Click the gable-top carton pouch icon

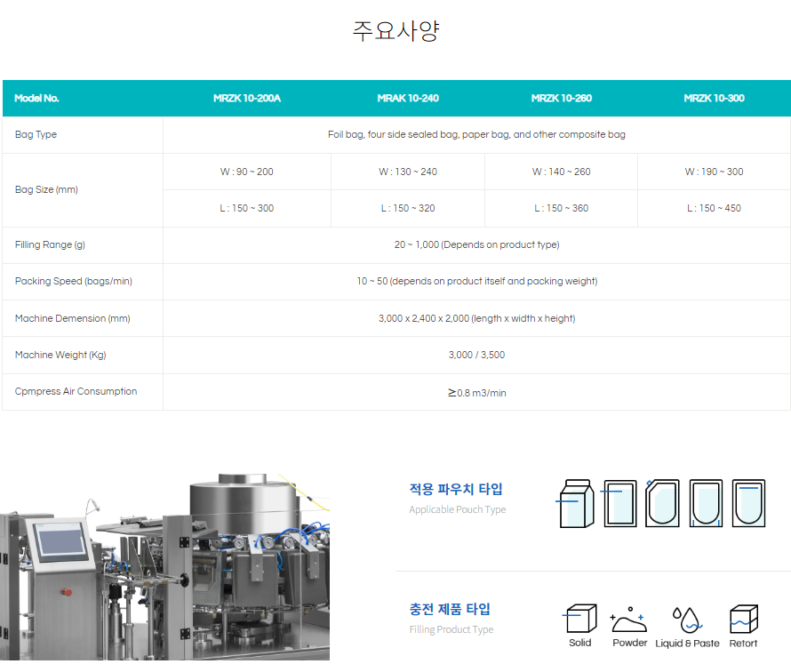coord(576,503)
